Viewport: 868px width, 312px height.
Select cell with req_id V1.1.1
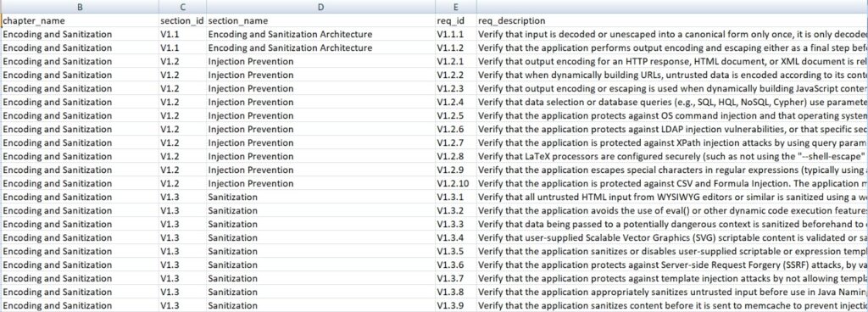click(x=455, y=34)
